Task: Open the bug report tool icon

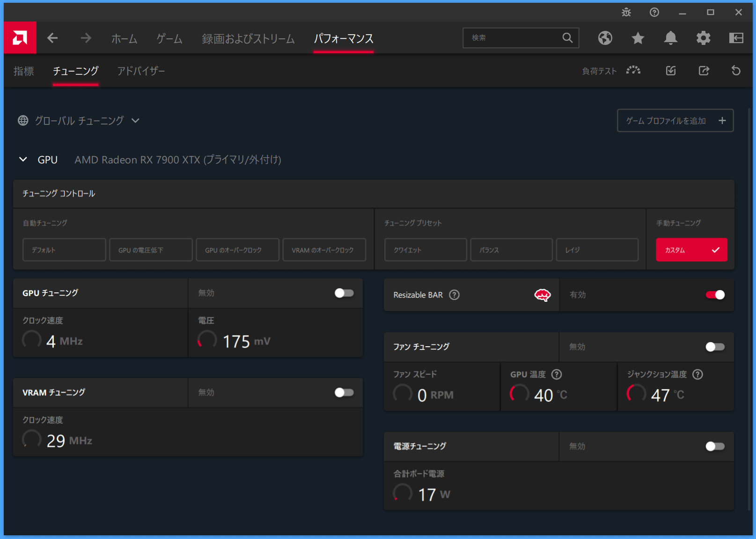Action: (x=626, y=13)
